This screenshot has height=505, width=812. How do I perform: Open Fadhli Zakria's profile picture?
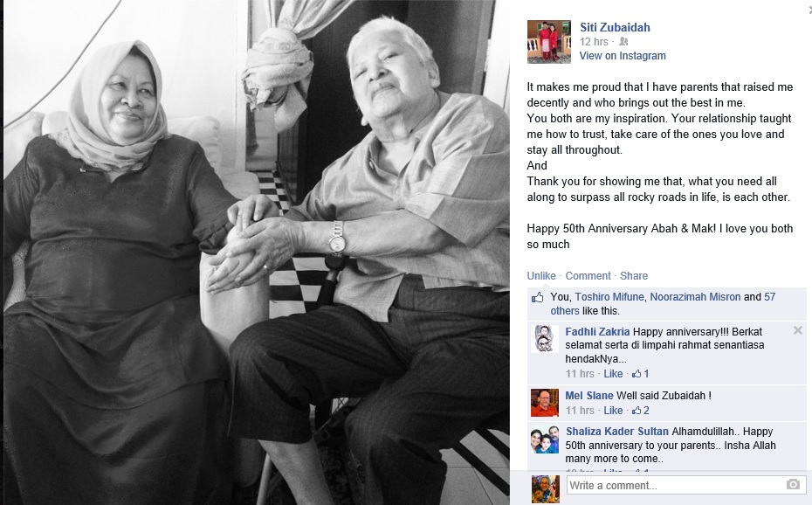pos(545,339)
